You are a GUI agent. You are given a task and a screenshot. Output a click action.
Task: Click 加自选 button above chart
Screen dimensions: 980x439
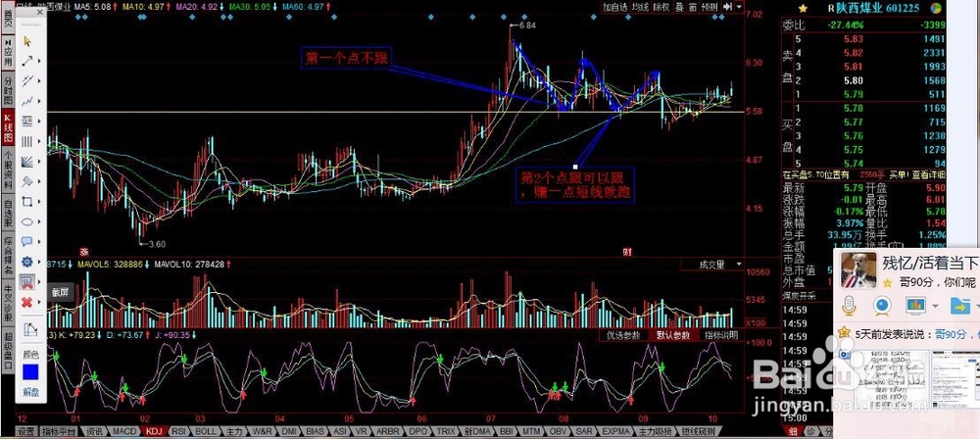point(615,7)
